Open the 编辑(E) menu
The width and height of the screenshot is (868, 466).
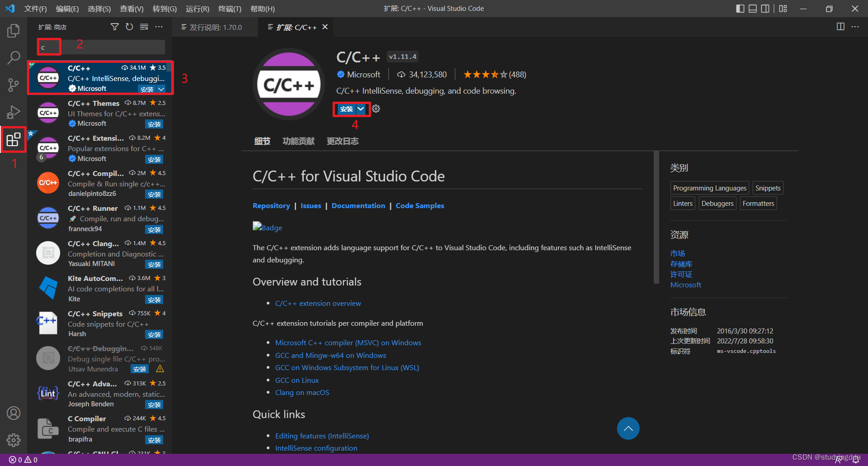coord(67,9)
